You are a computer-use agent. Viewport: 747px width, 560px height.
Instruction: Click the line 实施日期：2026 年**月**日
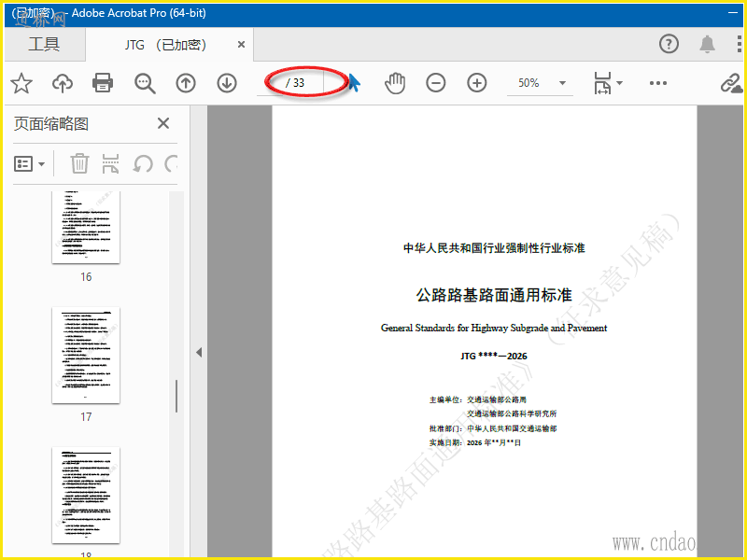[x=475, y=442]
